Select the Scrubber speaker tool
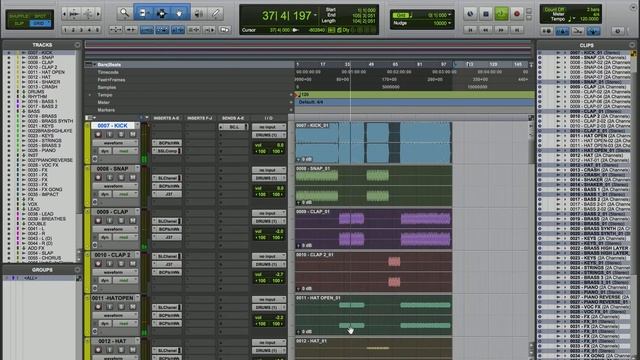The width and height of the screenshot is (640, 360). tap(198, 13)
